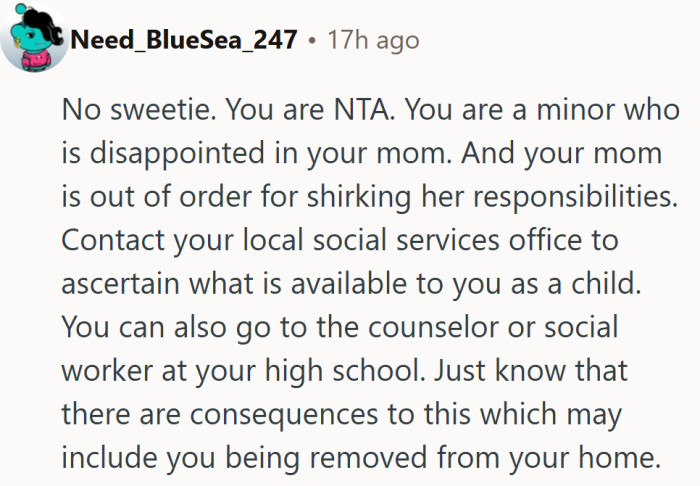This screenshot has height=486, width=700.
Task: Open the Need_BlueSea_247 profile link
Action: tap(184, 39)
